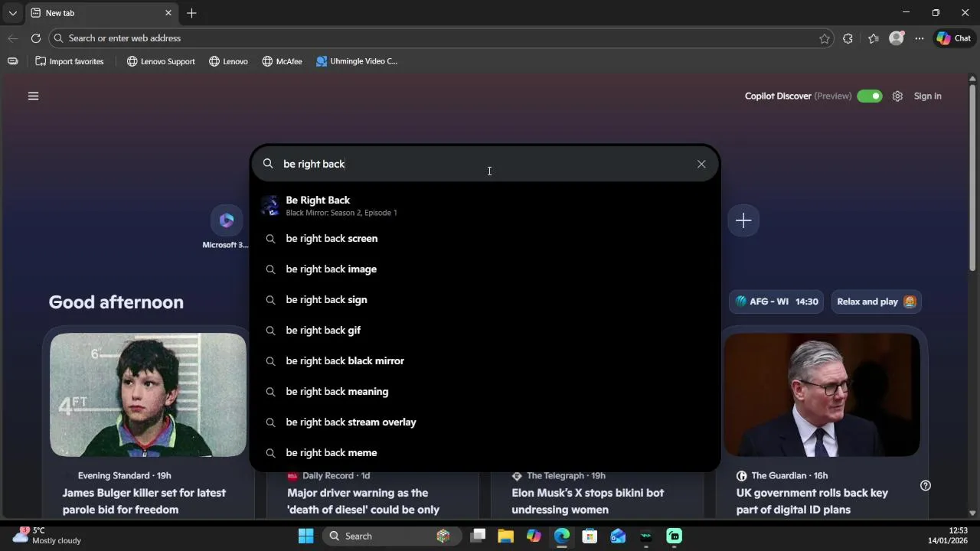Open 'Major driver warning' headline
The image size is (980, 551).
tap(363, 501)
